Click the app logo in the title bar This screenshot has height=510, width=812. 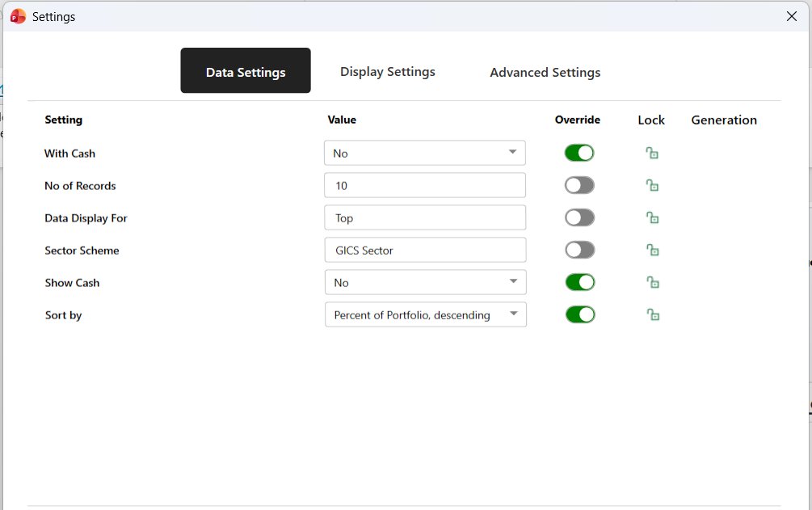[x=18, y=16]
